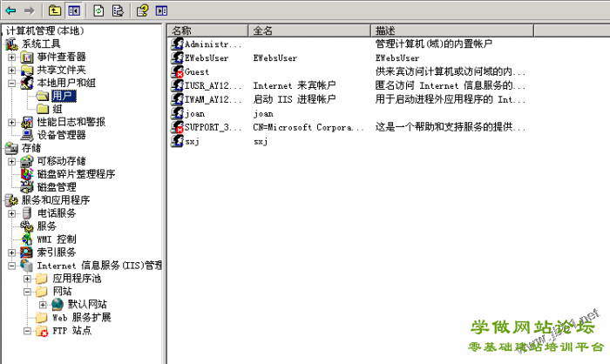610x364 pixels.
Task: Open 设备管理器 in tree
Action: tap(62, 135)
